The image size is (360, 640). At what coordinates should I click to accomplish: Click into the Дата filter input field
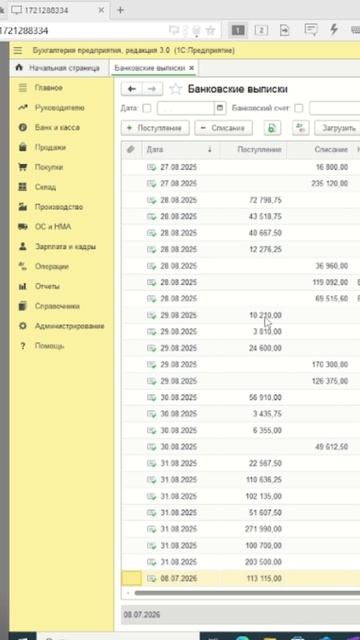pos(186,108)
